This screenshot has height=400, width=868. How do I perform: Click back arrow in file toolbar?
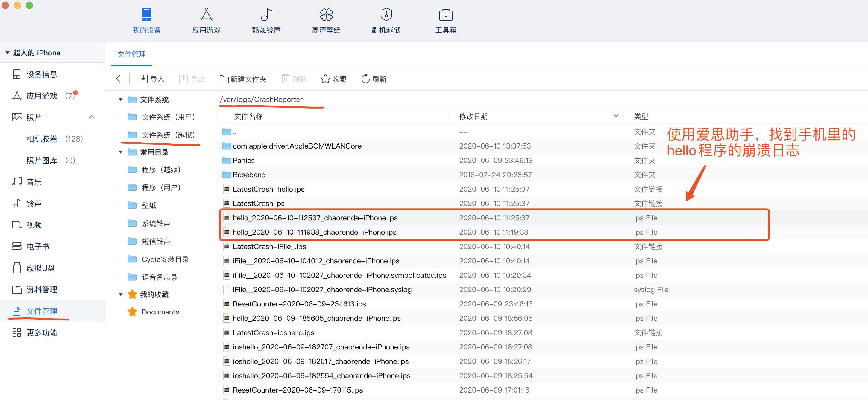(x=118, y=79)
